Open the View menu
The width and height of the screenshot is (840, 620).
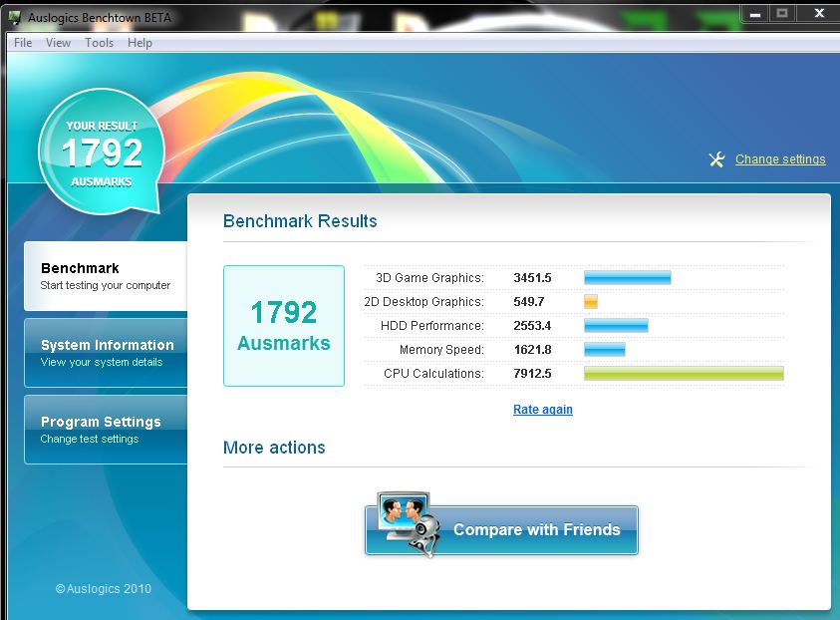pyautogui.click(x=58, y=43)
